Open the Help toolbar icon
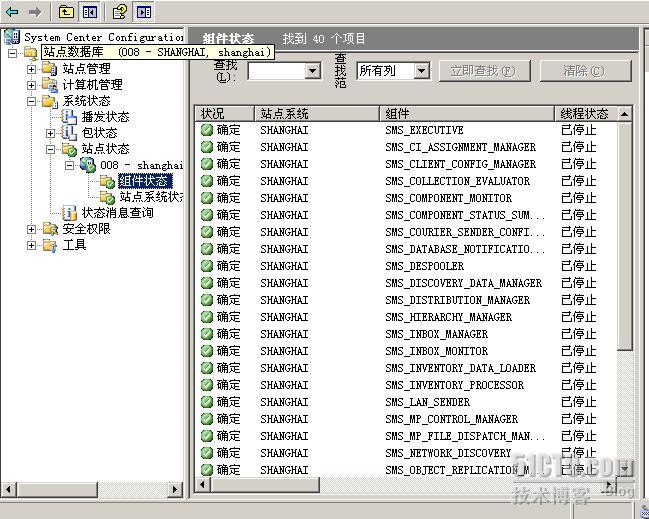Screen dimensions: 649x519 pyautogui.click(x=120, y=12)
